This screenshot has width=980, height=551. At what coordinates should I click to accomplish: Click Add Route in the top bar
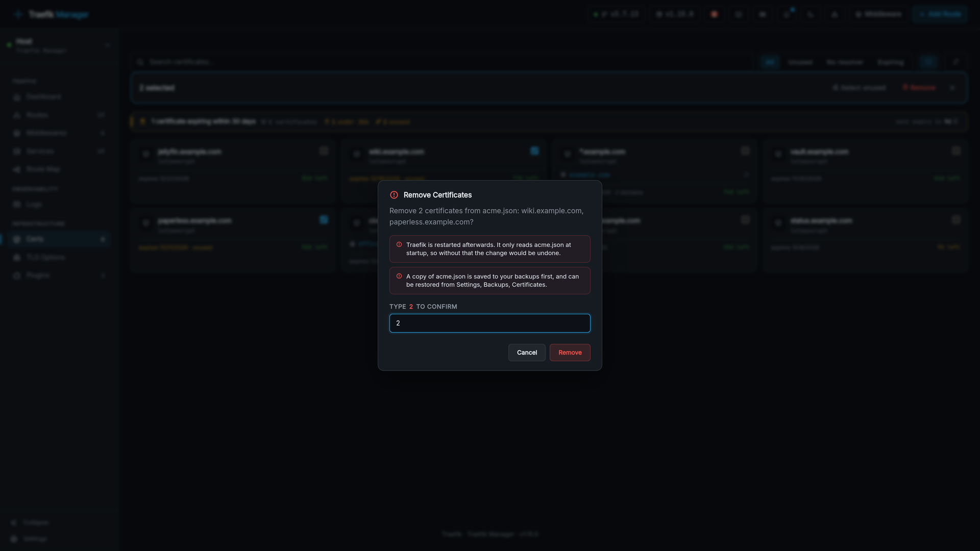pyautogui.click(x=940, y=14)
